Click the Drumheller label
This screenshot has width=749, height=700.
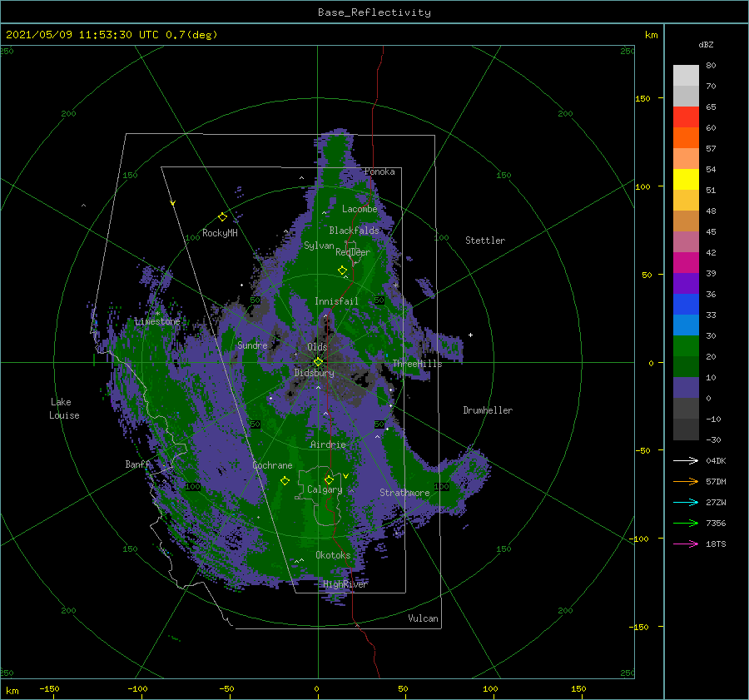point(488,410)
